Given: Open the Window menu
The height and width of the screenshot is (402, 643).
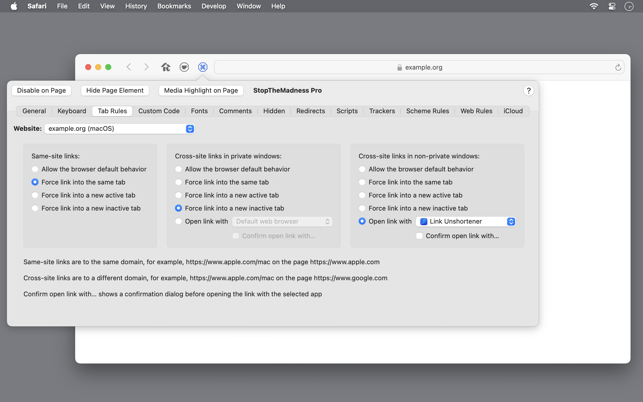Looking at the screenshot, I should pos(249,6).
